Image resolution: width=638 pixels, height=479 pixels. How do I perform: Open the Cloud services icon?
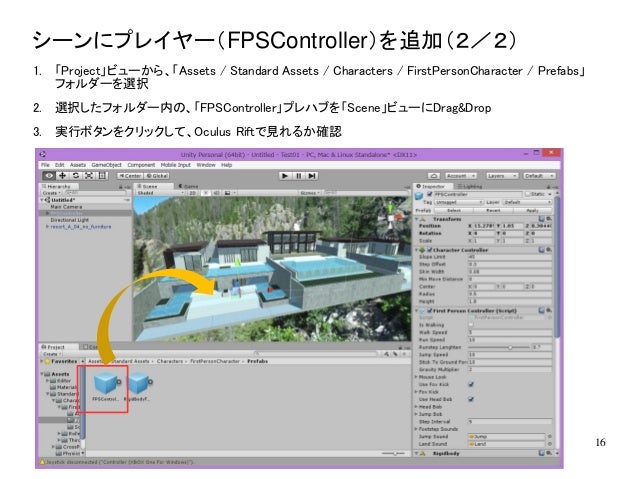[x=434, y=176]
